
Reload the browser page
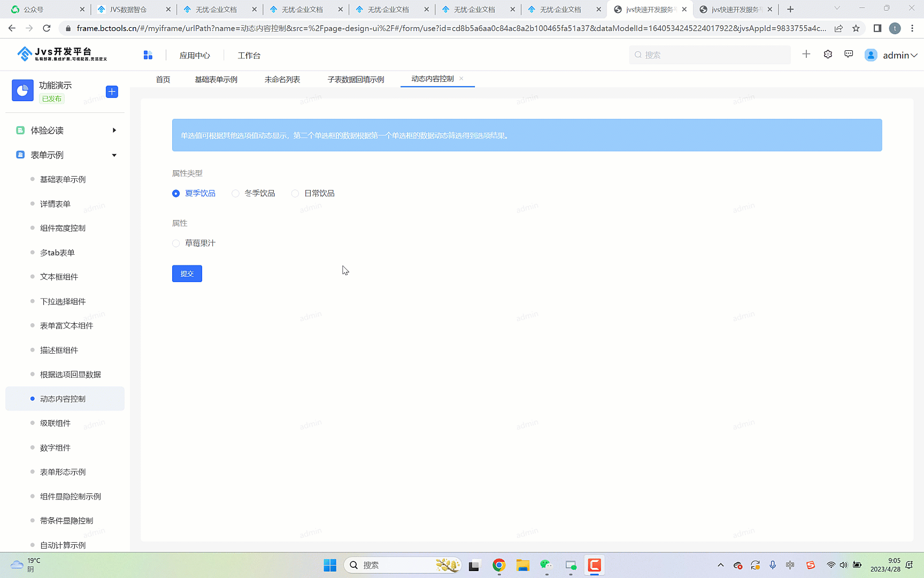pos(47,28)
